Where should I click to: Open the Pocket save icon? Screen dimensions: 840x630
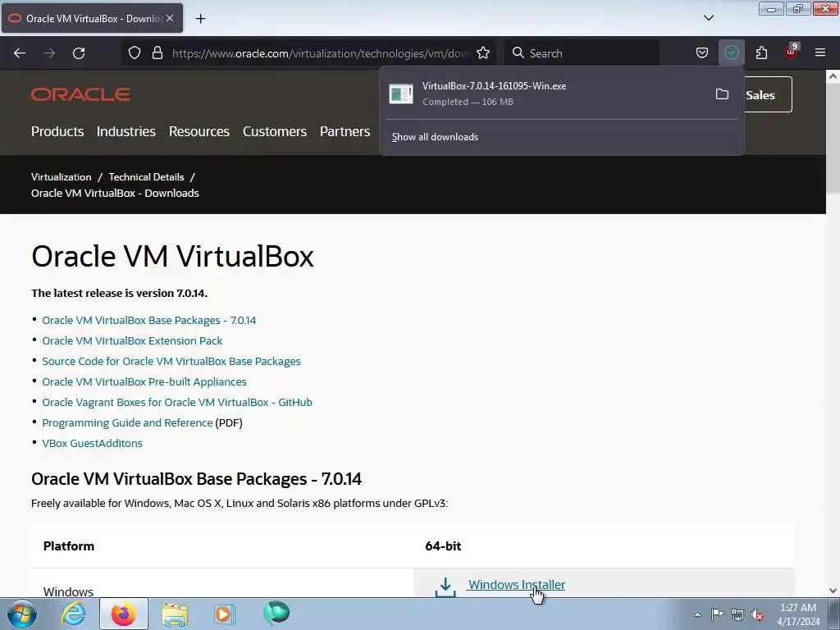[702, 53]
